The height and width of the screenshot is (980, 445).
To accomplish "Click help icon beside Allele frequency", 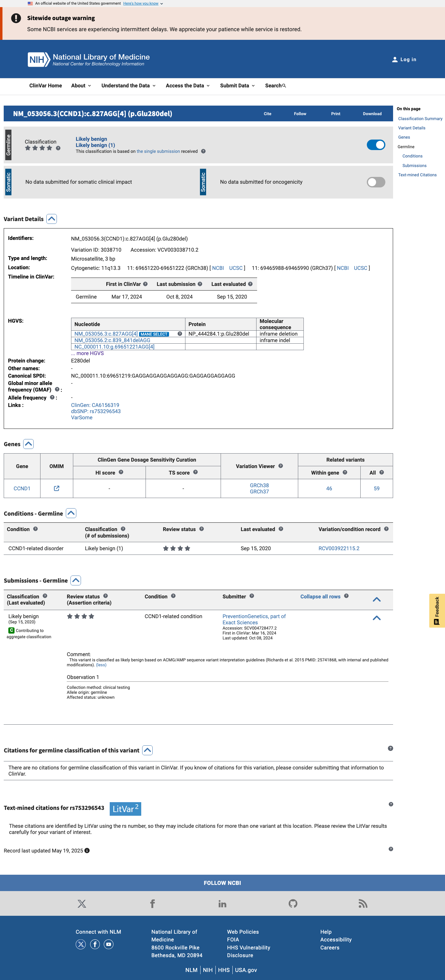I will click(52, 397).
